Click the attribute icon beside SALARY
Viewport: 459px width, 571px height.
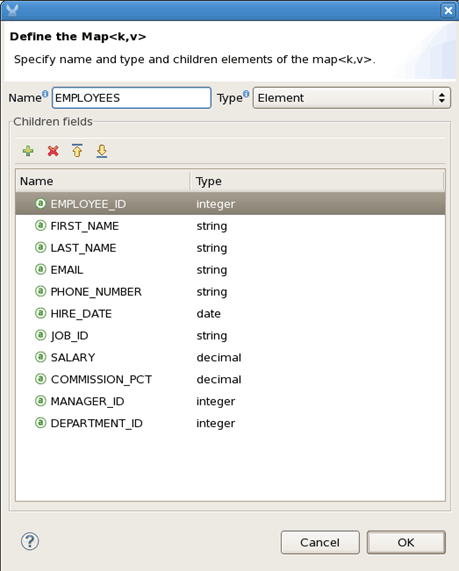click(x=40, y=357)
